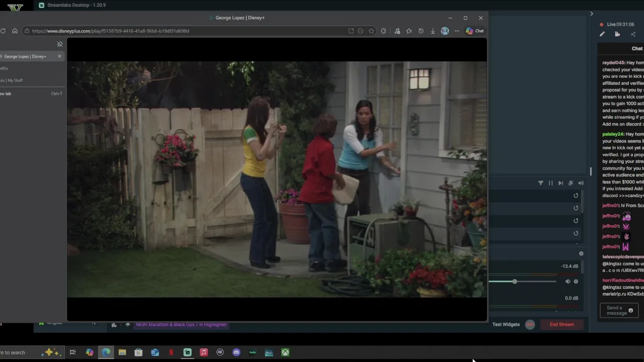Start recording with the REC button
The height and width of the screenshot is (362, 644).
click(530, 324)
